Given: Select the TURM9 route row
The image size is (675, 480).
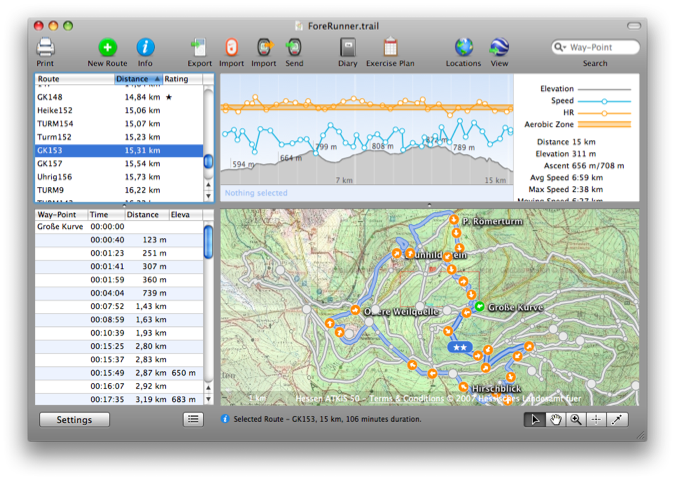Looking at the screenshot, I should pos(119,190).
